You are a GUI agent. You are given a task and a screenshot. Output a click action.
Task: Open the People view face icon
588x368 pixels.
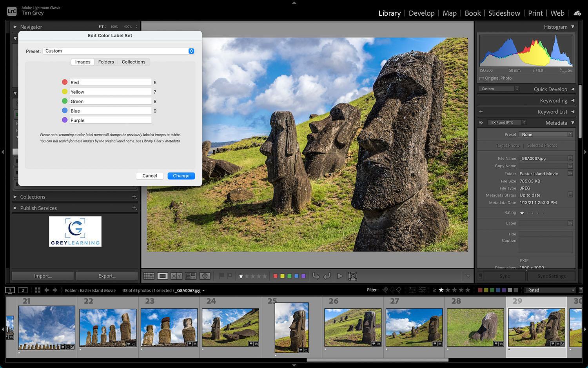coord(205,276)
